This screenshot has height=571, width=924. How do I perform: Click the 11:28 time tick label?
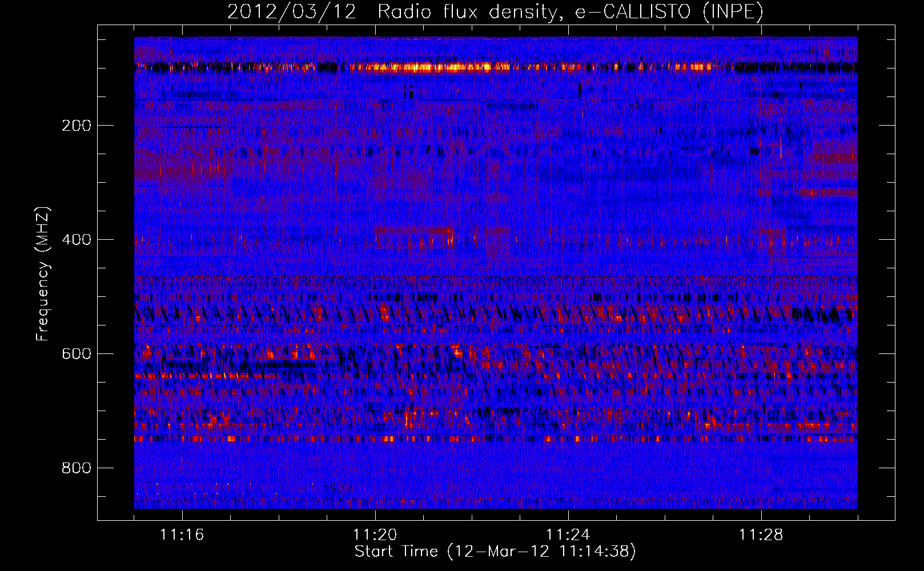(761, 535)
